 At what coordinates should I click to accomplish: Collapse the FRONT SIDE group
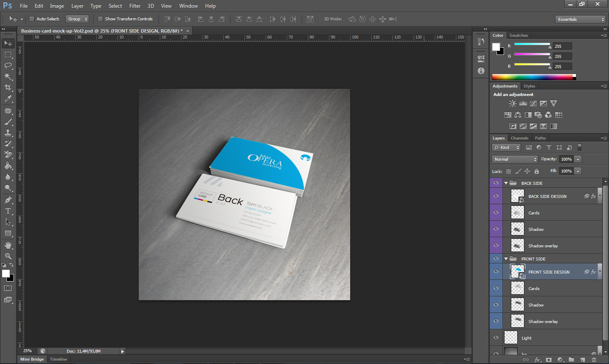click(x=506, y=259)
